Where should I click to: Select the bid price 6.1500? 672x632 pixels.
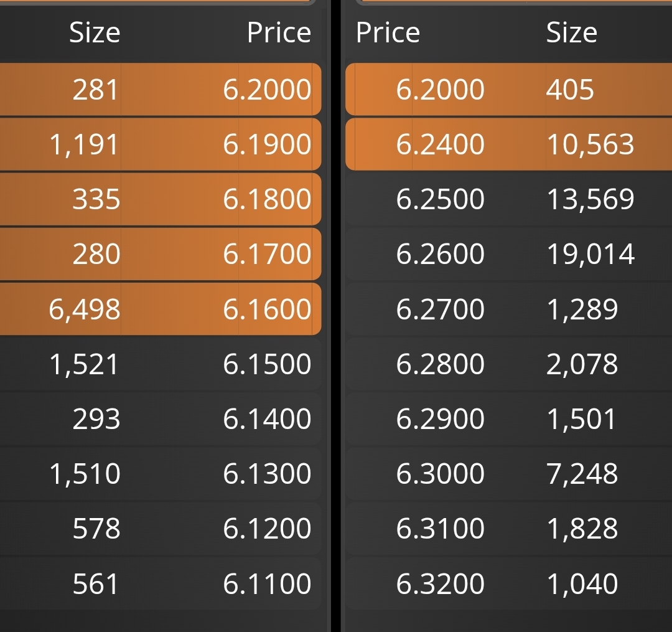click(x=267, y=364)
